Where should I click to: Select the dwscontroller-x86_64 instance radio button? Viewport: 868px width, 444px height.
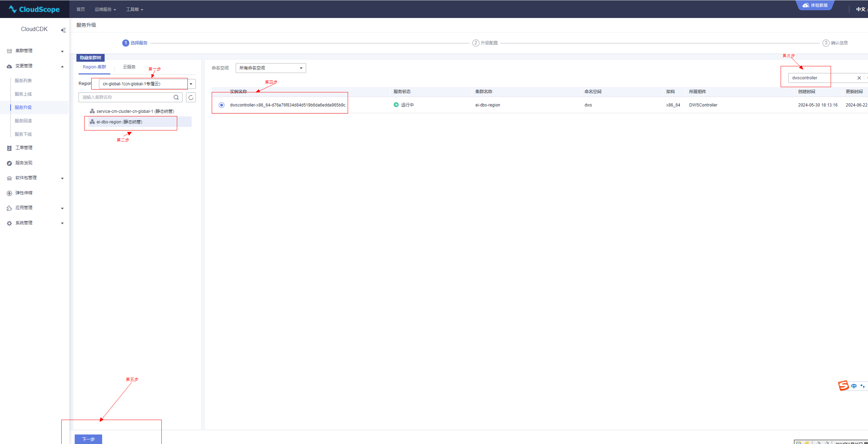click(222, 105)
